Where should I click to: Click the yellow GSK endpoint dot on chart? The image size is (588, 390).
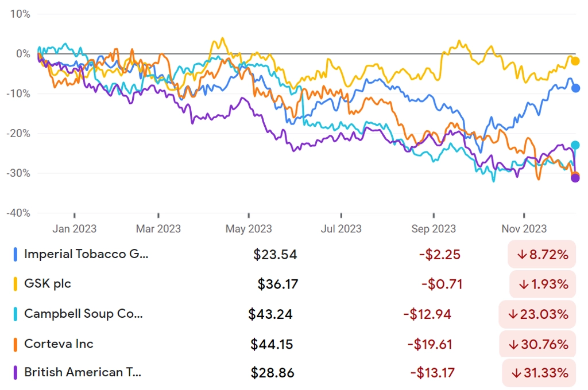pos(575,61)
